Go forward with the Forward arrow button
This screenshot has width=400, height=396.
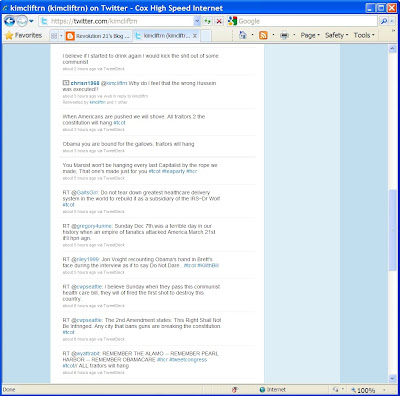pos(22,21)
